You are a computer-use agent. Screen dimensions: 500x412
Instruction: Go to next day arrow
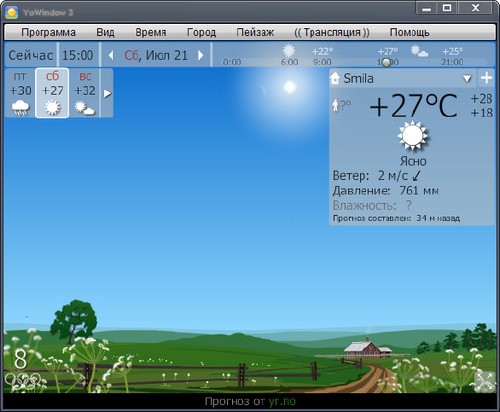200,55
